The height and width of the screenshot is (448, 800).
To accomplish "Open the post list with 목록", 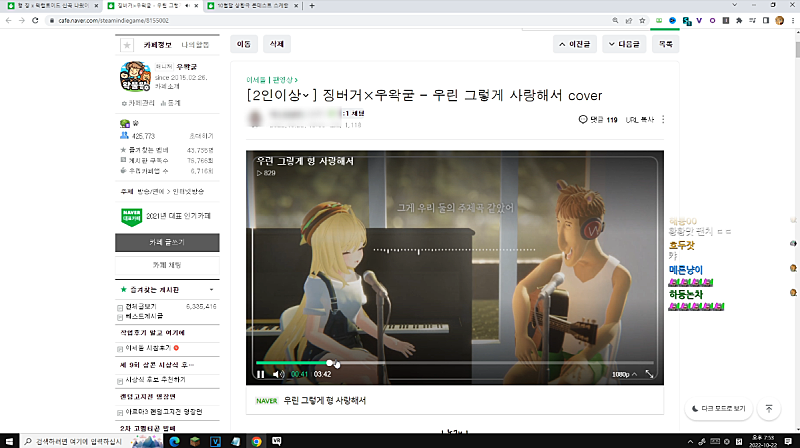I will point(665,44).
